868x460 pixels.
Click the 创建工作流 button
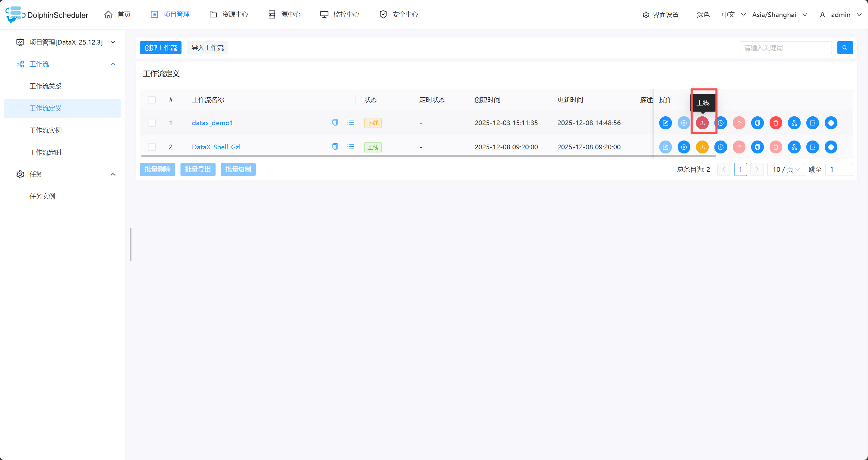coord(160,48)
